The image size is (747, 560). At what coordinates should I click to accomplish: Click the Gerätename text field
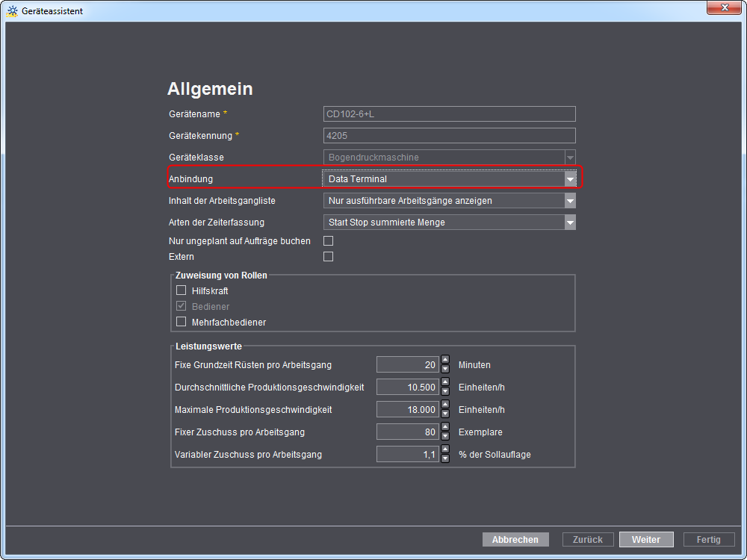pyautogui.click(x=449, y=114)
